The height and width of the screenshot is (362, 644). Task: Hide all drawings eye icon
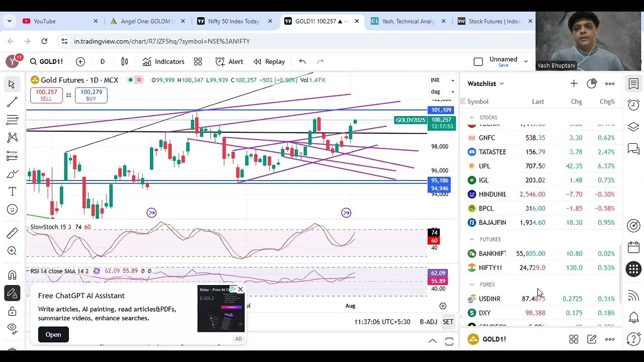(12, 329)
